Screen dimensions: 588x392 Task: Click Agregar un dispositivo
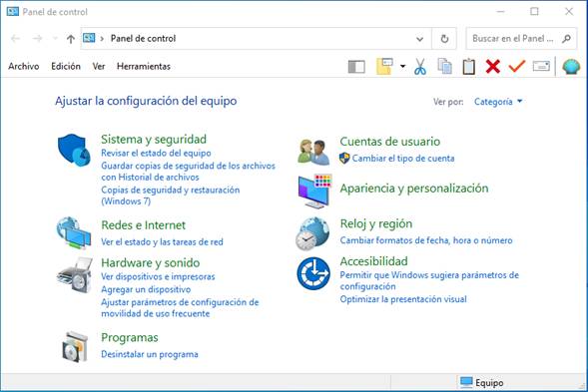click(x=146, y=289)
